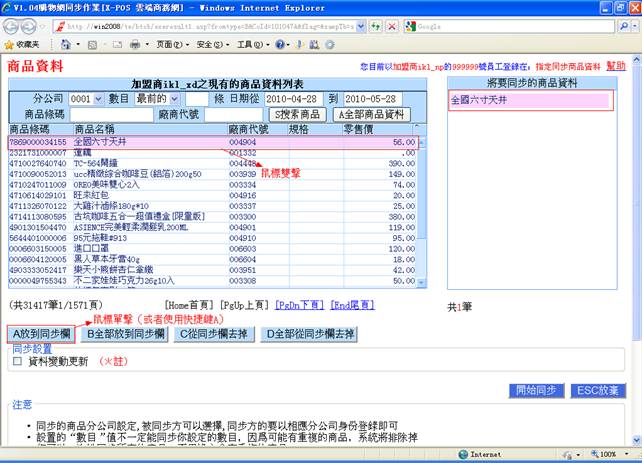
Task: Click the printer icon in command bar
Action: pyautogui.click(x=135, y=45)
